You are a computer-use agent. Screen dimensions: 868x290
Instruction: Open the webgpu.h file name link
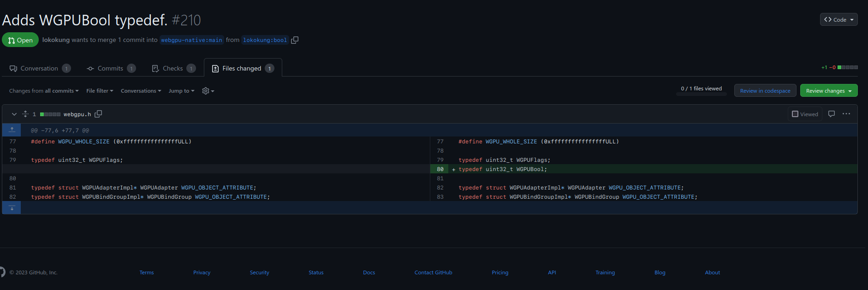tap(77, 114)
